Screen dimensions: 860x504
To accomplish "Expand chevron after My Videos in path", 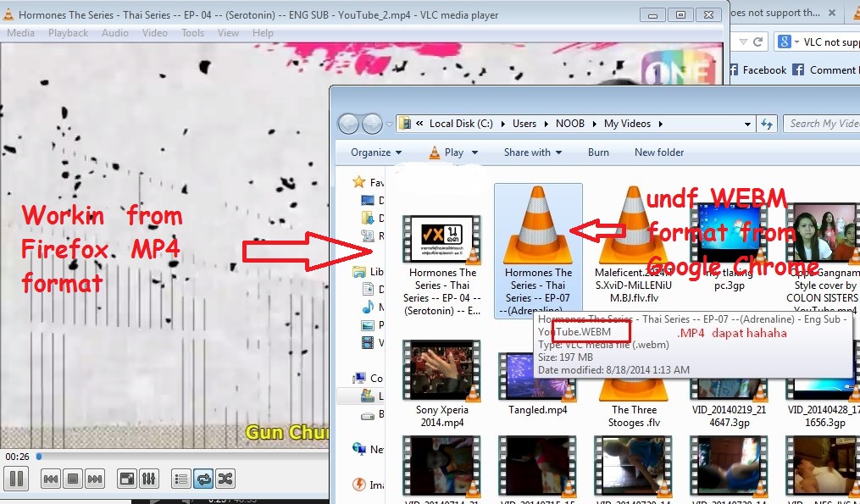I will coord(660,124).
